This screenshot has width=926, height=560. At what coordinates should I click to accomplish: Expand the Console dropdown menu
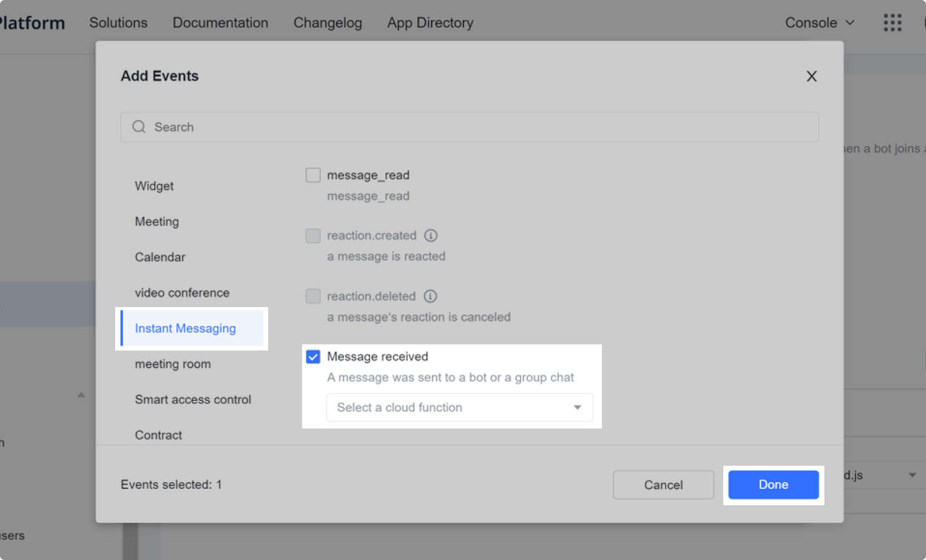coord(819,23)
